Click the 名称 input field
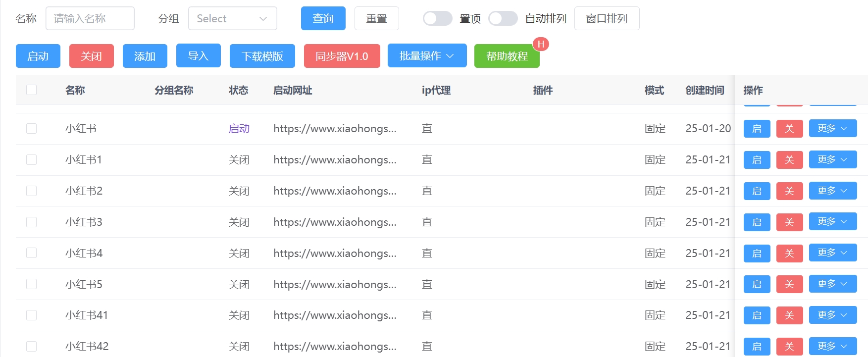 (x=90, y=18)
